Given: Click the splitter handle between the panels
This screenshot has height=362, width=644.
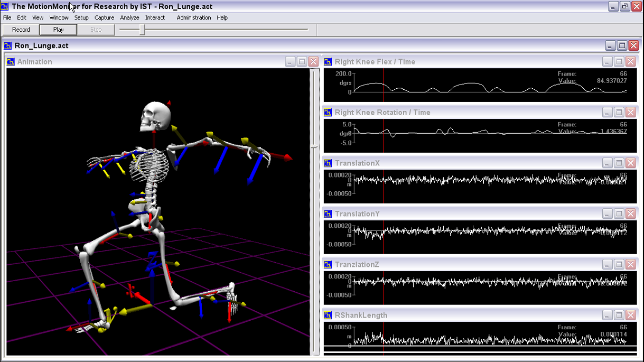Looking at the screenshot, I should tap(314, 146).
